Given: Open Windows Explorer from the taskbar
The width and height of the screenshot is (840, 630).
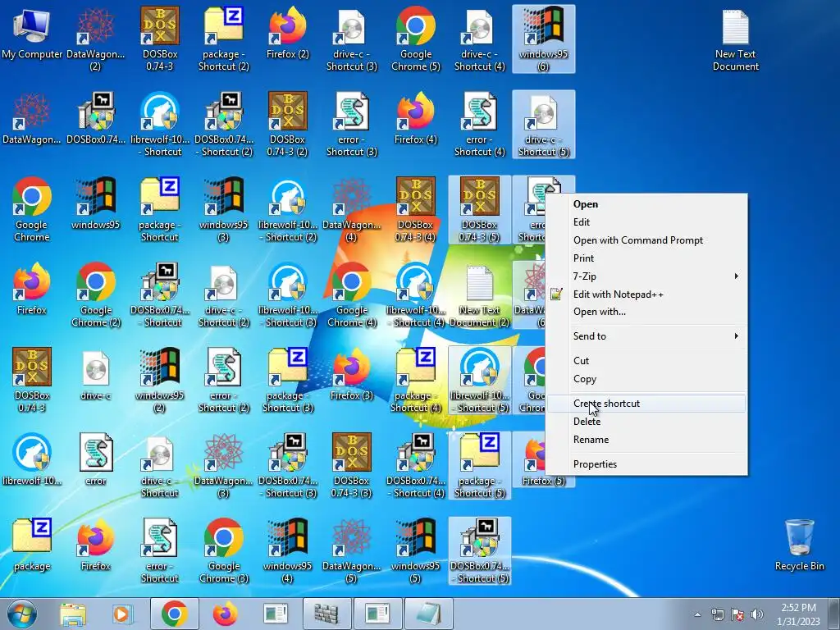Looking at the screenshot, I should pos(73,614).
